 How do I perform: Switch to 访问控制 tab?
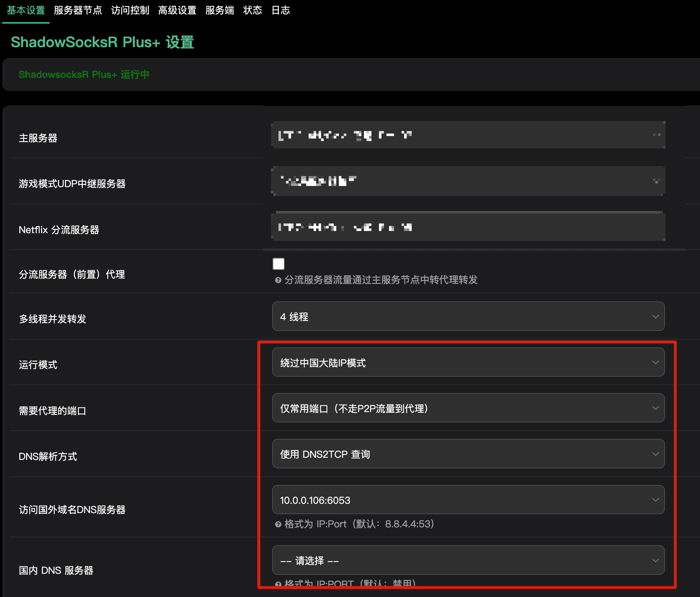point(130,10)
